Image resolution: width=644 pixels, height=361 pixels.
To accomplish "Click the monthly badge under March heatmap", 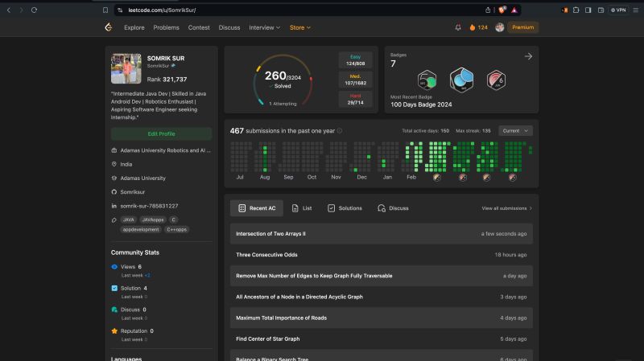I will point(437,178).
